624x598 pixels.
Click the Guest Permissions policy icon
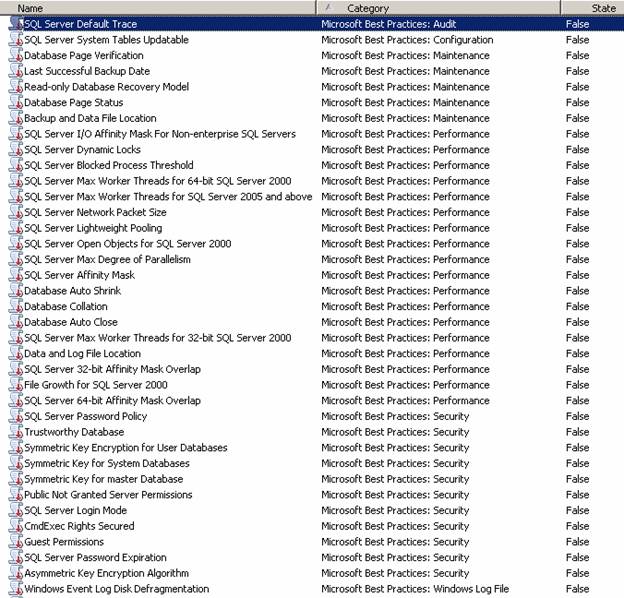(16, 542)
